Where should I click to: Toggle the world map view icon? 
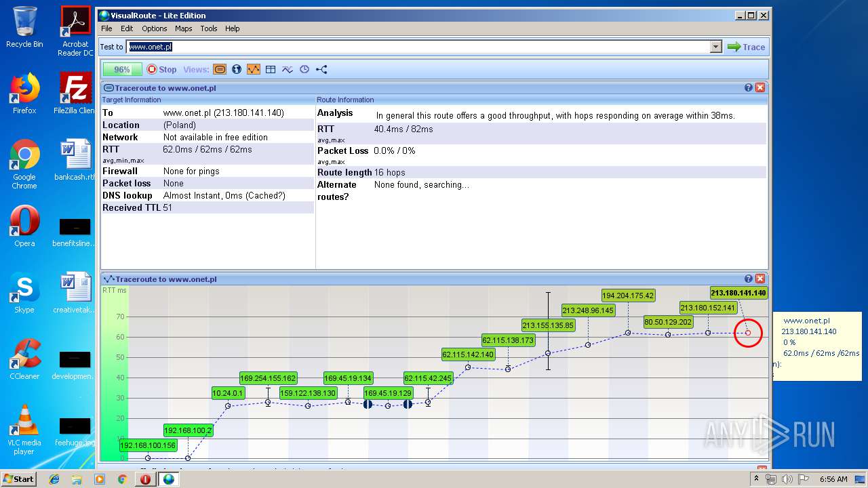237,69
